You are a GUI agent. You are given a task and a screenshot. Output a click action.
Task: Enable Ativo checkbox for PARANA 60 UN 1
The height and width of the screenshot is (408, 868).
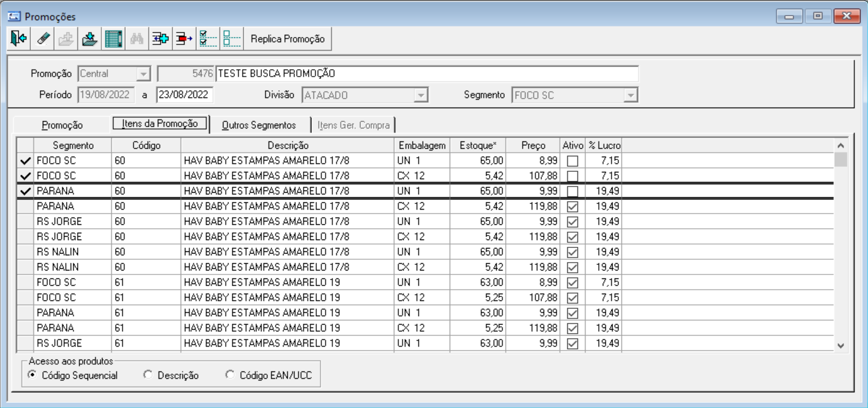click(x=572, y=192)
